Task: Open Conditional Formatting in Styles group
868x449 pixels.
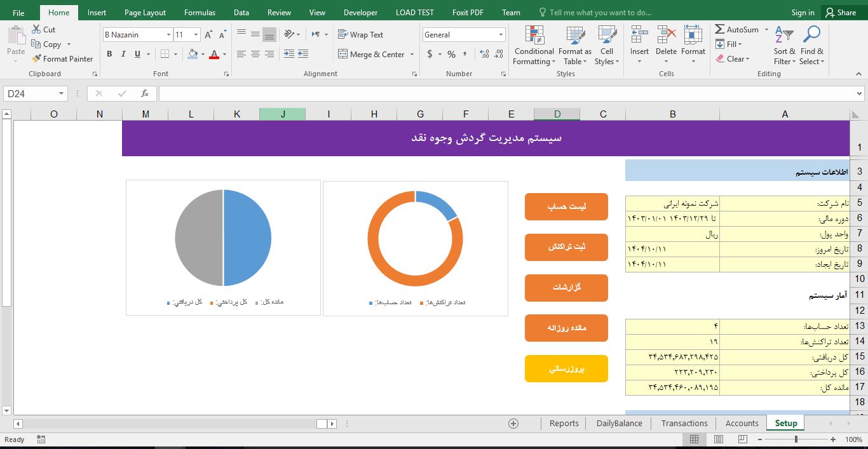Action: tap(534, 46)
